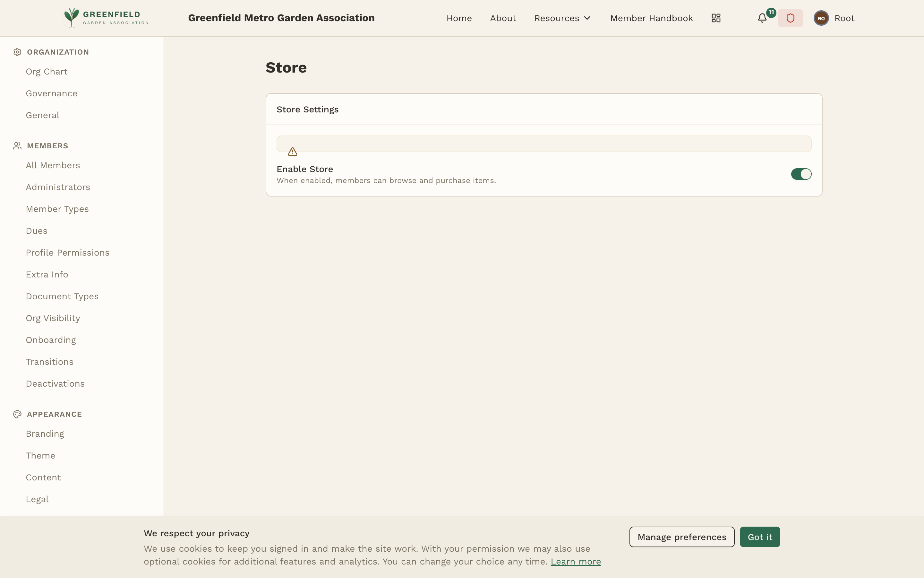Open Onboarding settings
Viewport: 924px width, 578px height.
[x=51, y=340]
